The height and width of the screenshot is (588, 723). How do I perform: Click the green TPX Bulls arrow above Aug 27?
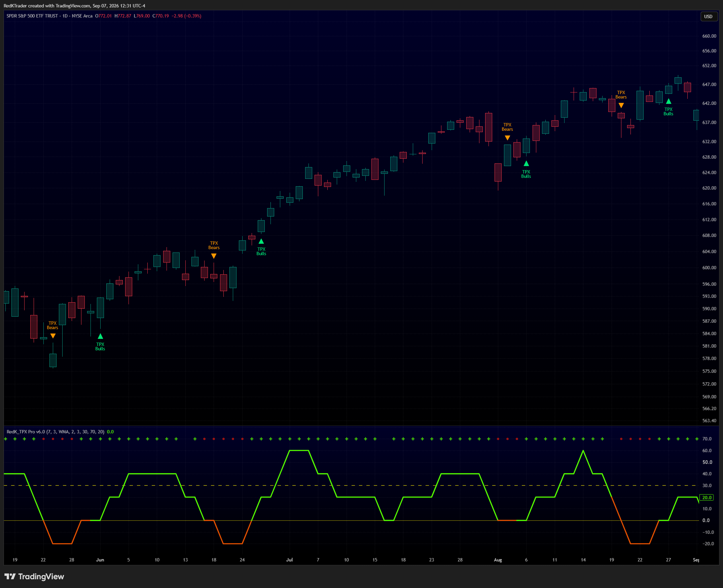pos(668,101)
